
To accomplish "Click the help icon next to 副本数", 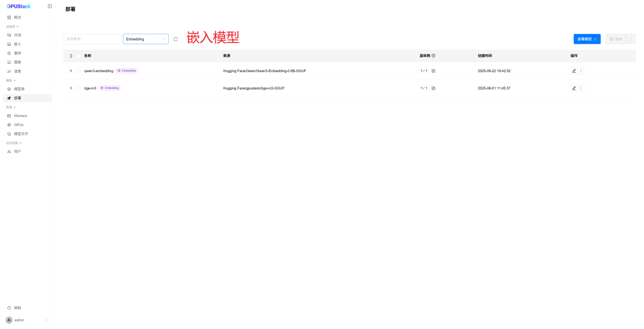I will pos(434,56).
